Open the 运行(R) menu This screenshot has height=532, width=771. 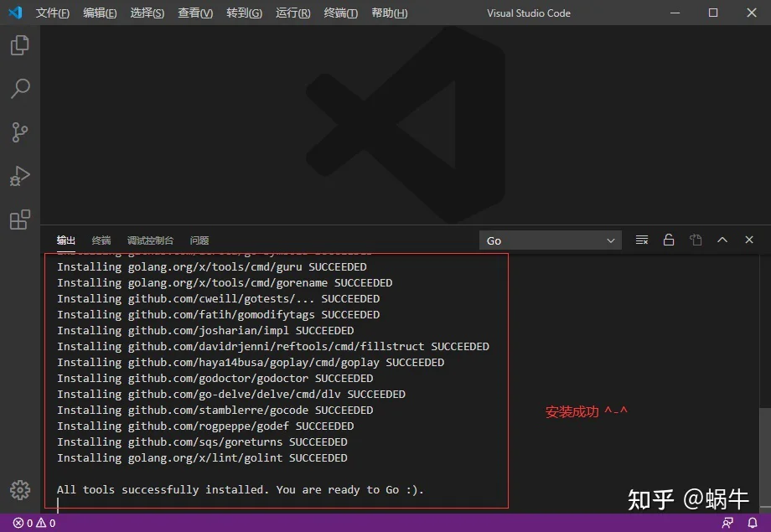tap(293, 13)
